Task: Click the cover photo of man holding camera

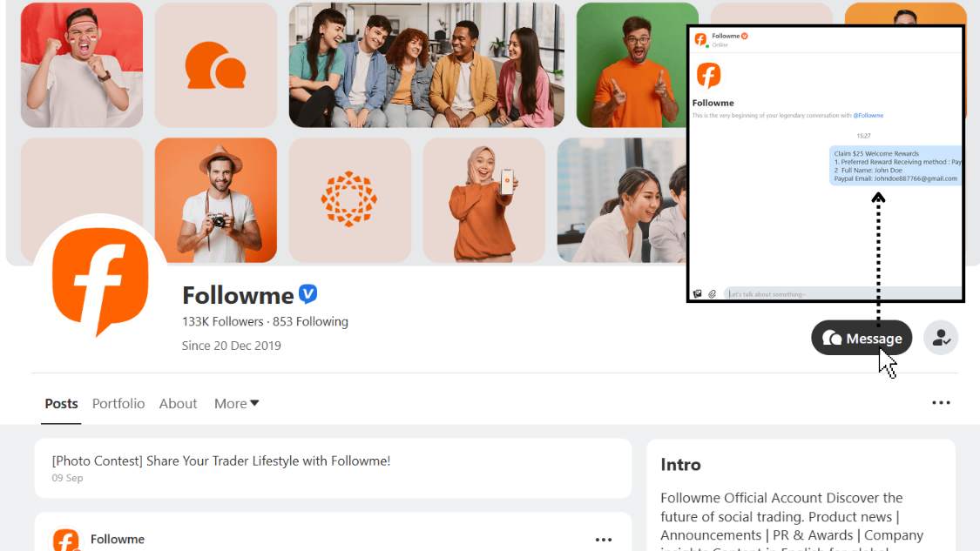Action: pos(216,200)
